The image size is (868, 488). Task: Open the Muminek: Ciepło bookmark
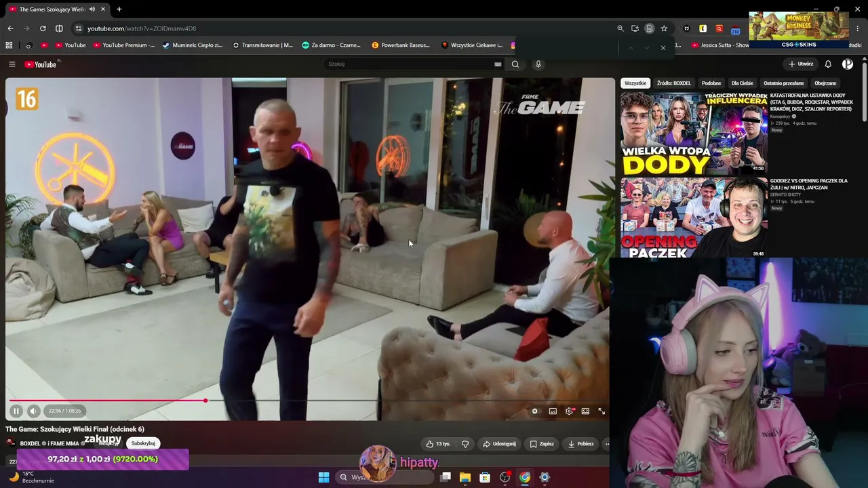193,45
